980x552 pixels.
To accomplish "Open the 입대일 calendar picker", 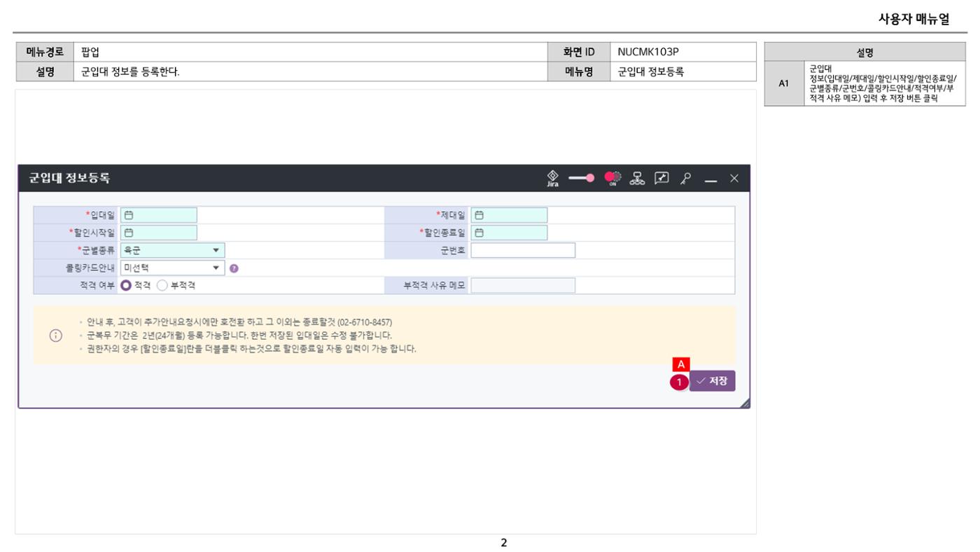I will click(x=129, y=215).
